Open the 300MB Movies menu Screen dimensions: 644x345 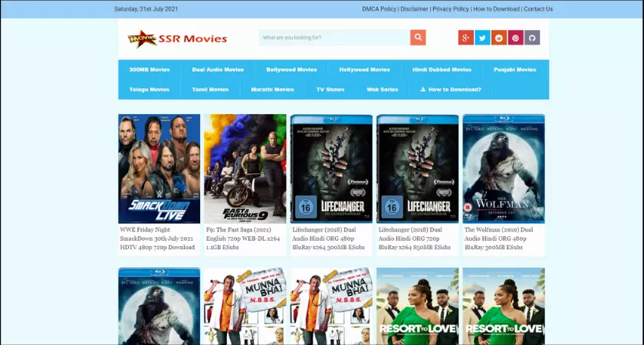click(149, 70)
